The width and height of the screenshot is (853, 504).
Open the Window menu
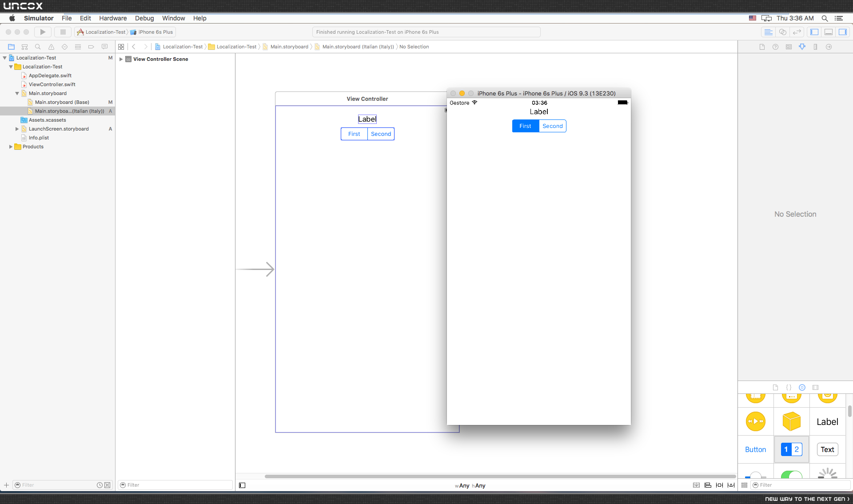click(173, 18)
